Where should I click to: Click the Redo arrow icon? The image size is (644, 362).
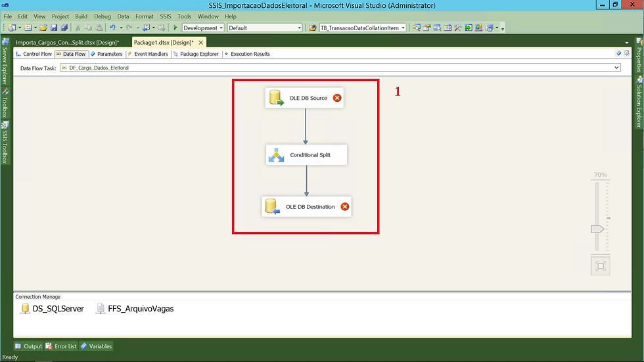tap(129, 28)
